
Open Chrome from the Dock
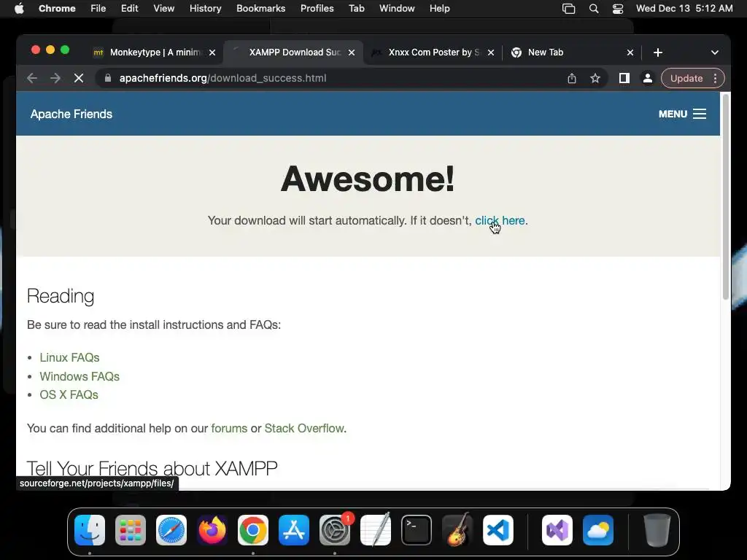[253, 530]
